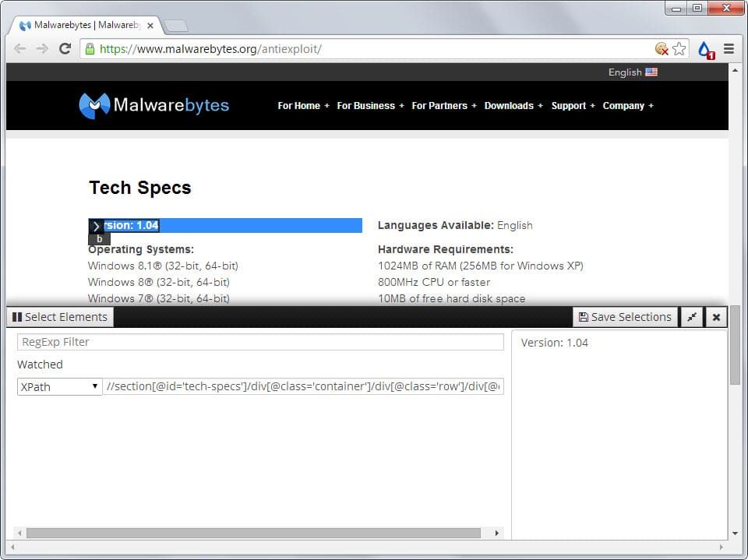Image resolution: width=748 pixels, height=560 pixels.
Task: Click the blocked cookie icon in address bar
Action: (x=662, y=49)
